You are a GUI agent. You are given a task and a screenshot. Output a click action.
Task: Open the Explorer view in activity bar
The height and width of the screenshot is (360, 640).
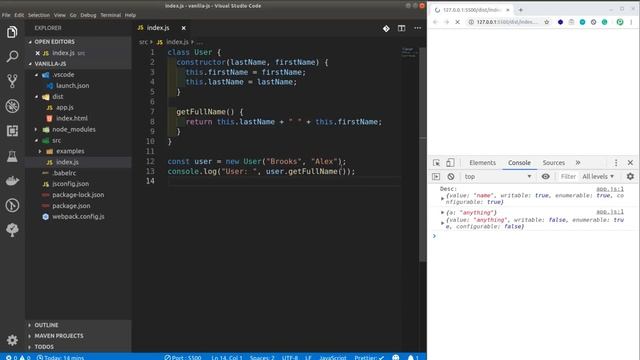tap(12, 32)
